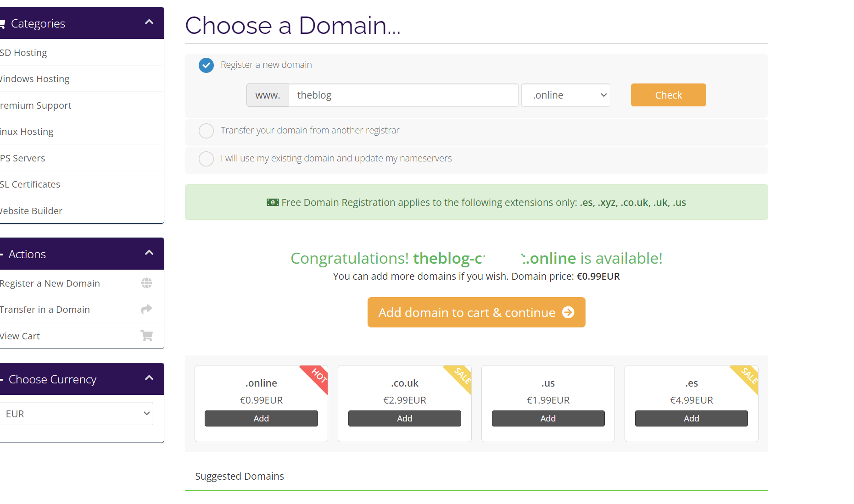Click the domain name text field
854x504 pixels.
[403, 95]
